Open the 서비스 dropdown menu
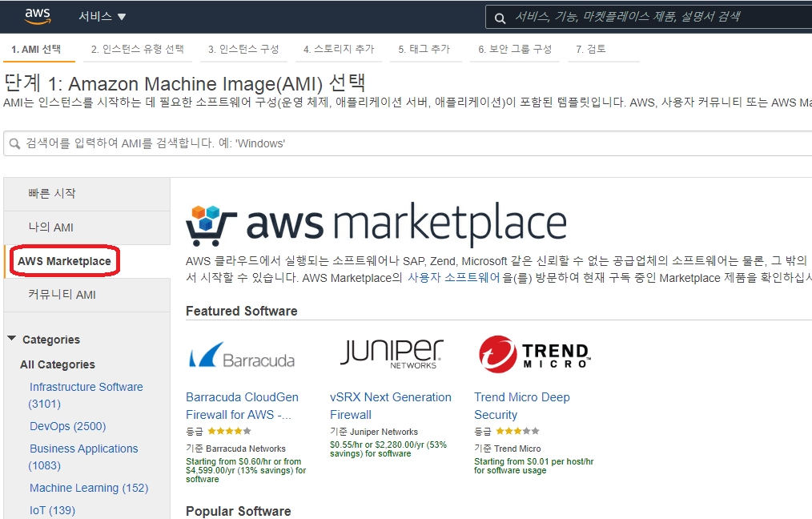 [x=103, y=17]
